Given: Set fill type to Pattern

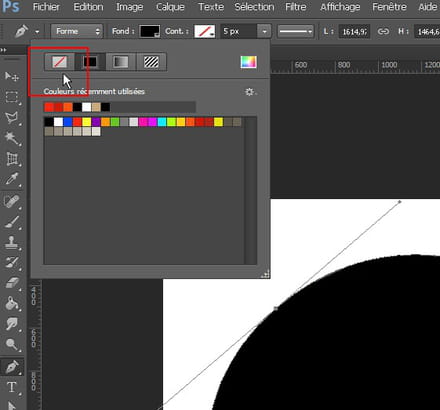Looking at the screenshot, I should 151,62.
